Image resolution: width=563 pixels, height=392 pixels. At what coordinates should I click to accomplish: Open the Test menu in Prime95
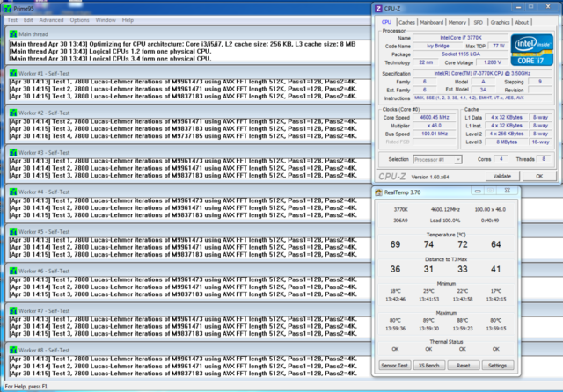(12, 20)
